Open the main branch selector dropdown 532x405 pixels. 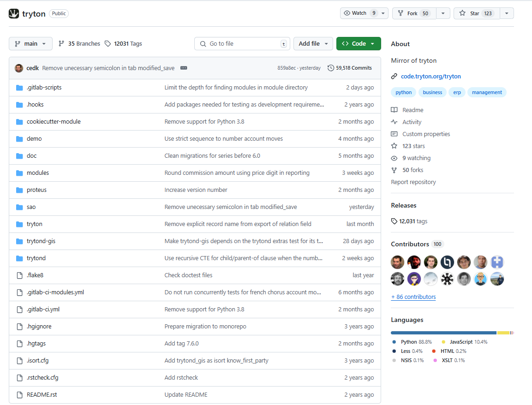pos(30,44)
